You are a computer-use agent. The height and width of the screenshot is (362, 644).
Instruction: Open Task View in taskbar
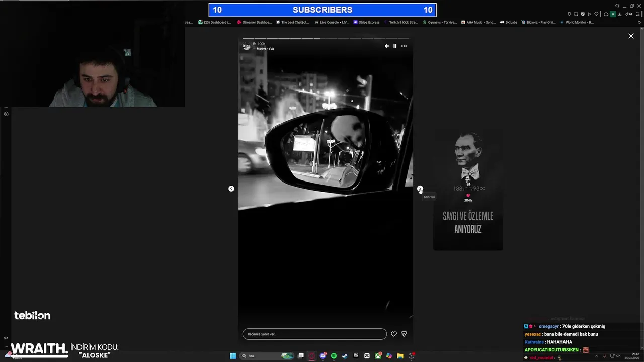pyautogui.click(x=300, y=356)
